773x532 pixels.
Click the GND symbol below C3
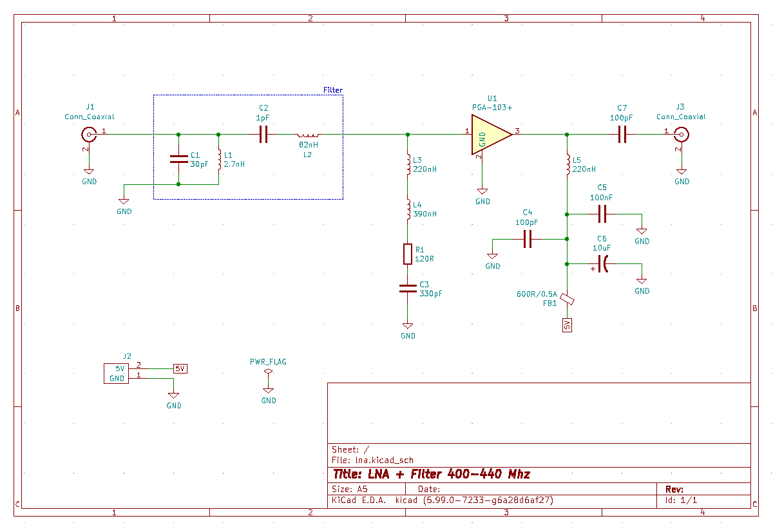[x=408, y=330]
